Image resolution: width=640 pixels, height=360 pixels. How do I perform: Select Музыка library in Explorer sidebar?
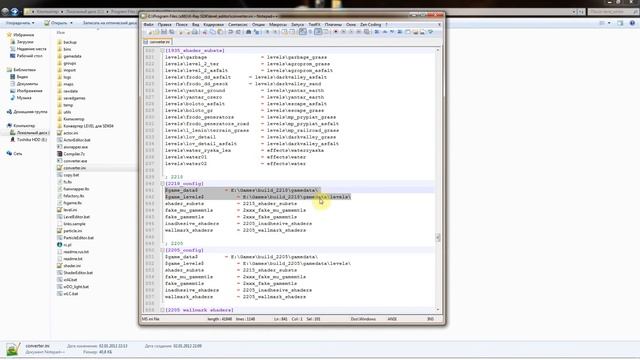point(24,98)
